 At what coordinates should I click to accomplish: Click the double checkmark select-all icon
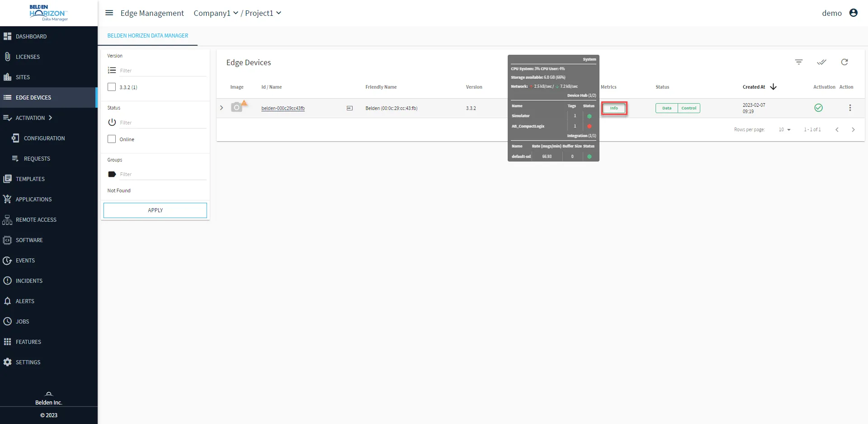click(x=821, y=62)
